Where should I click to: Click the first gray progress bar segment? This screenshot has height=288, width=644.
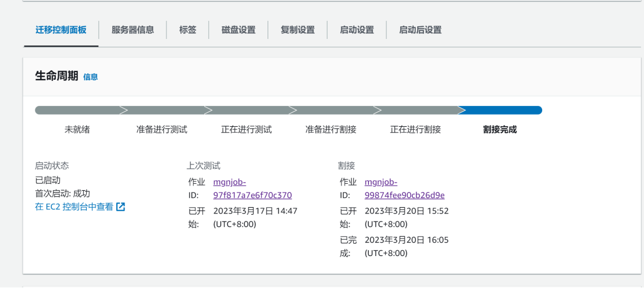(78, 110)
